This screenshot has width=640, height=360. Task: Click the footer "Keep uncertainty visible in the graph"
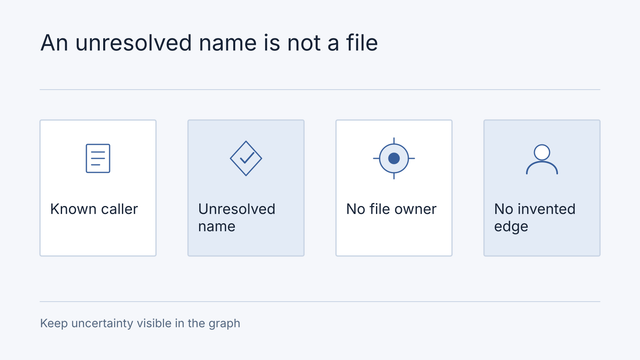(140, 323)
